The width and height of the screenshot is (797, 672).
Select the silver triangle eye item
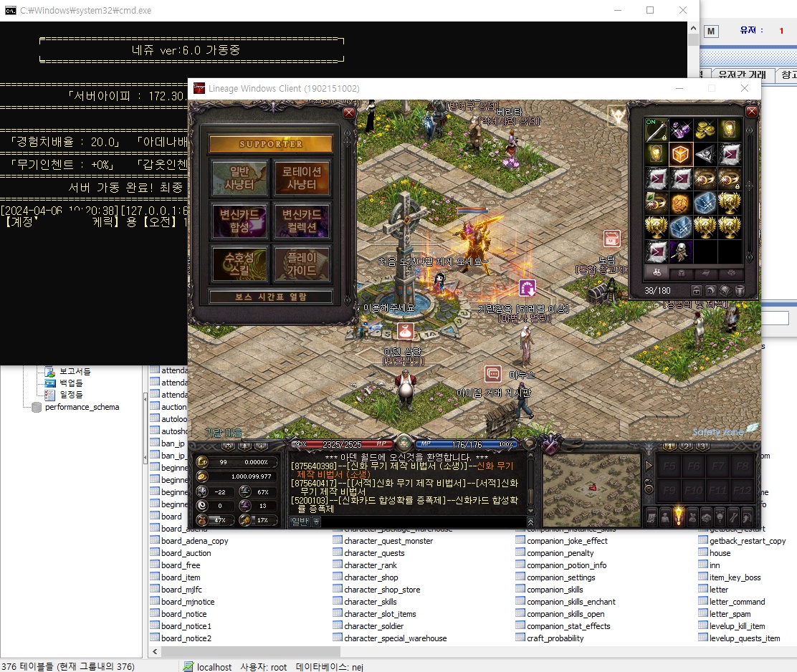[x=705, y=154]
